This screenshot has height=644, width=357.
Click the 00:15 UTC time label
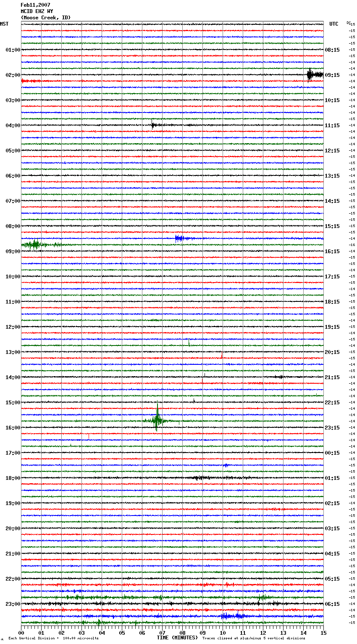tap(332, 453)
